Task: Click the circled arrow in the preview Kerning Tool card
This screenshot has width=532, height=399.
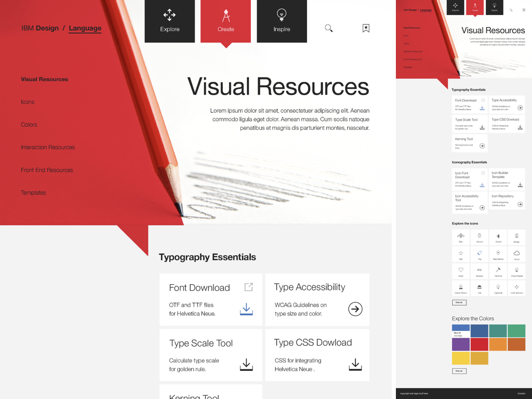Action: pyautogui.click(x=482, y=146)
